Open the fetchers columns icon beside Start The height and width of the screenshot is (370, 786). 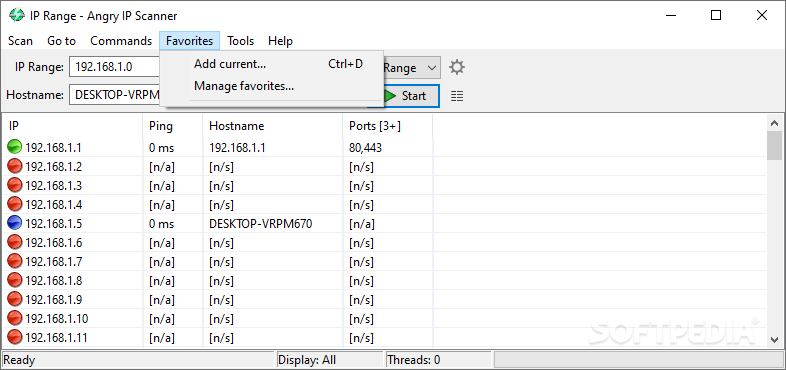[x=457, y=96]
